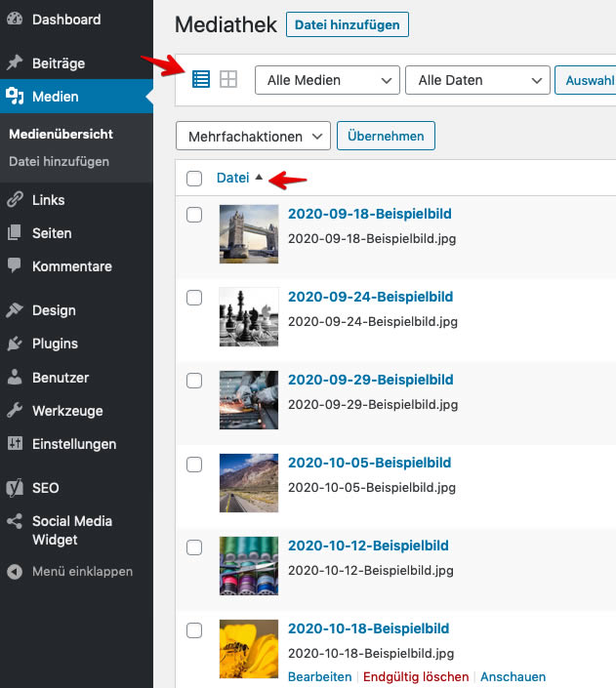This screenshot has width=616, height=688.
Task: Click the Übernehmen button
Action: click(386, 136)
